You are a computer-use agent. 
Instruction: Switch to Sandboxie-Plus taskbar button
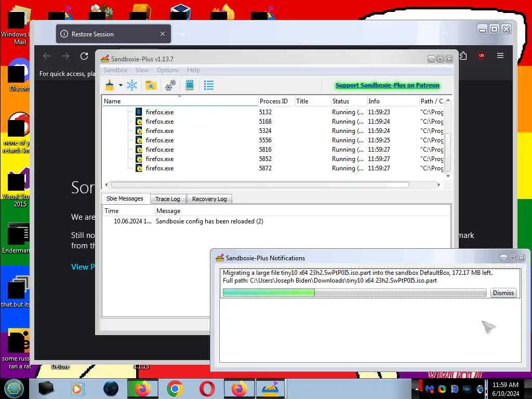tap(270, 389)
